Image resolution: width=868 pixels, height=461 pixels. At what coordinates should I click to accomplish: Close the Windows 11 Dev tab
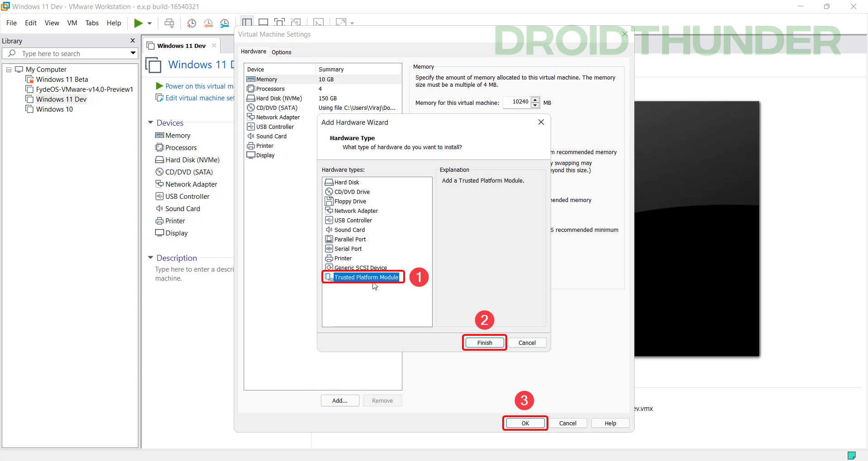point(214,46)
